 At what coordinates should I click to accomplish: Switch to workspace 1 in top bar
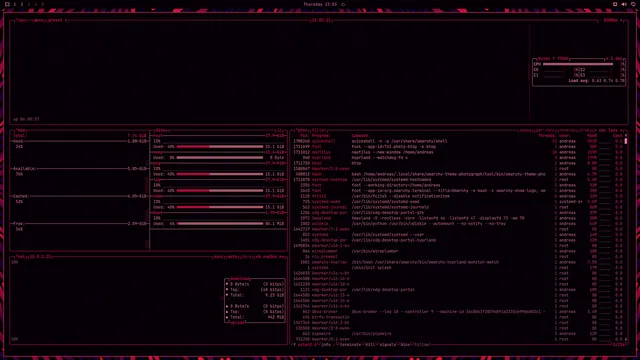[x=15, y=4]
